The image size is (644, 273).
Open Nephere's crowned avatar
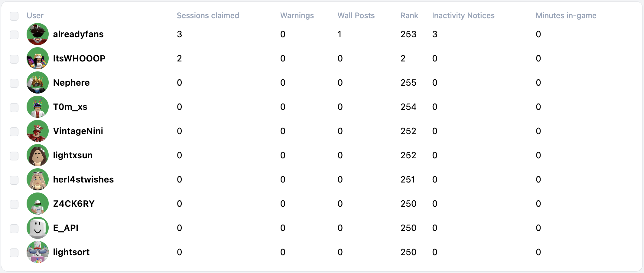(x=37, y=83)
